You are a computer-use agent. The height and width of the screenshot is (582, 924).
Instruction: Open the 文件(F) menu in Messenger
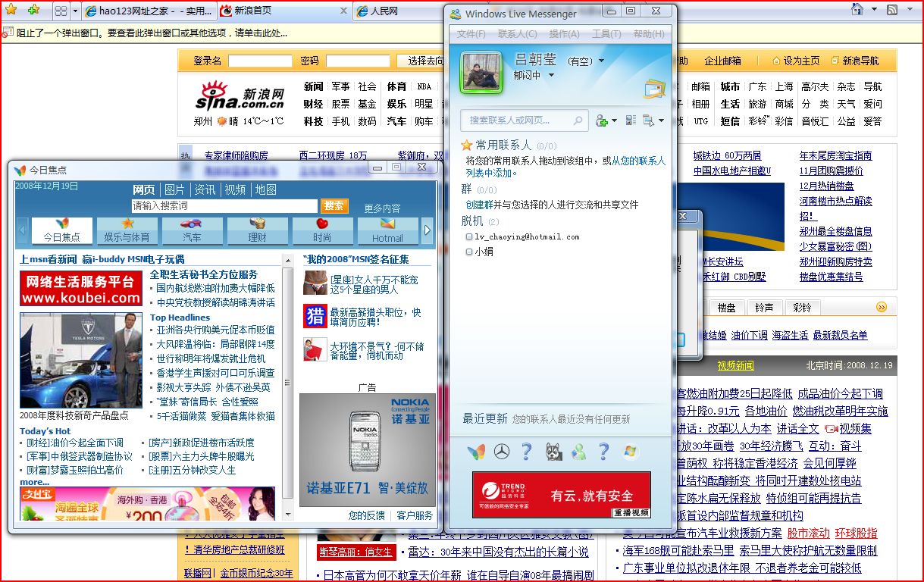point(471,33)
